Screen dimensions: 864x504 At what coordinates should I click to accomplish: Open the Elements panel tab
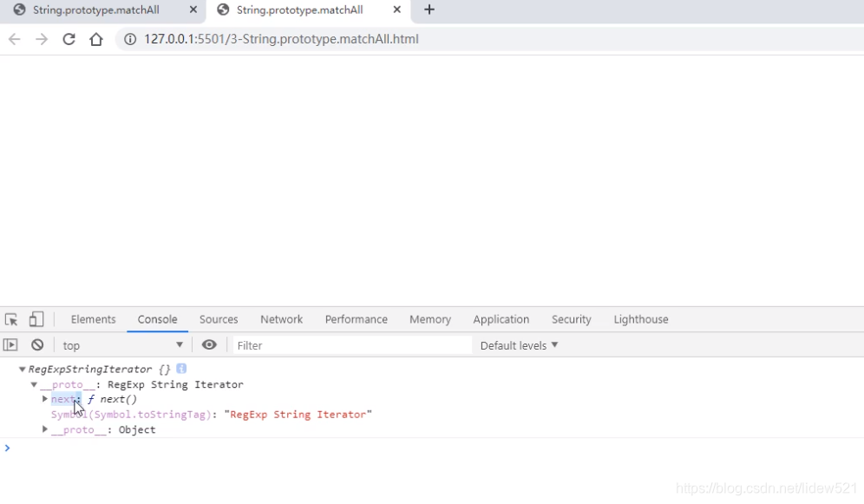coord(93,319)
